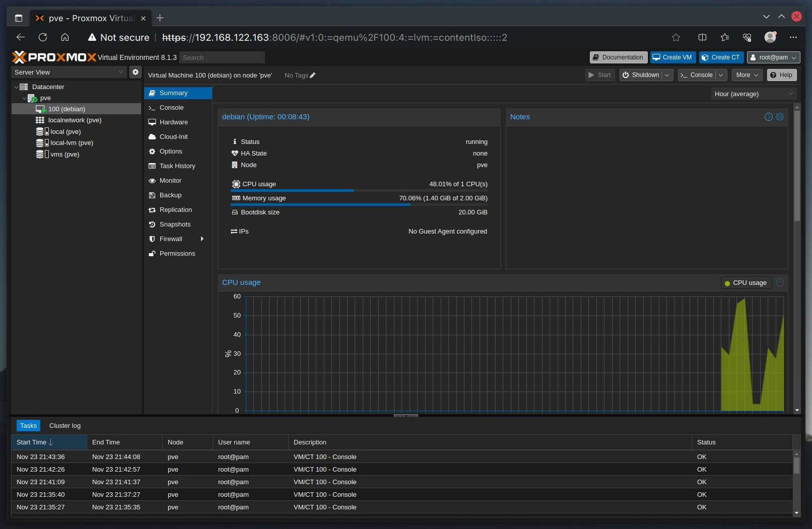Screen dimensions: 812x529
Task: Click the browser address bar URL
Action: tap(334, 37)
